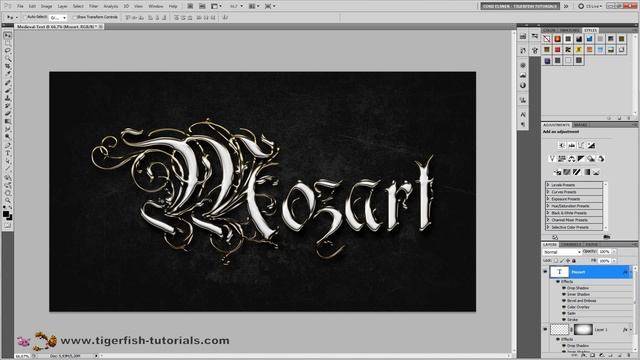Select the Clone Stamp tool
640x360 pixels.
pyautogui.click(x=7, y=98)
